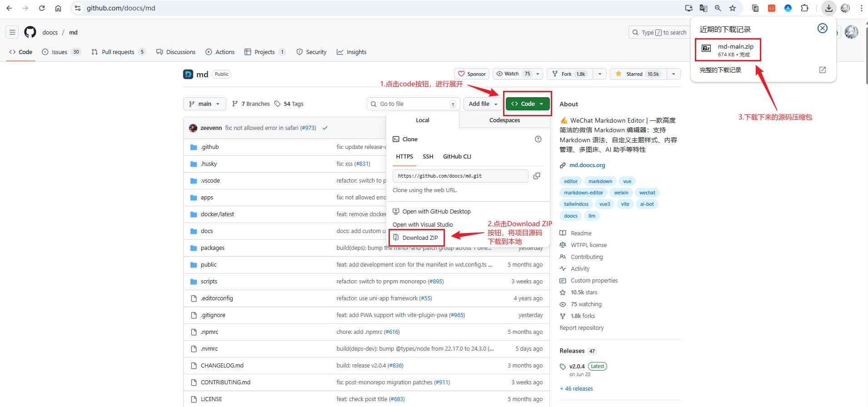The image size is (868, 407).
Task: Click browser three-dot menu icon
Action: click(861, 8)
